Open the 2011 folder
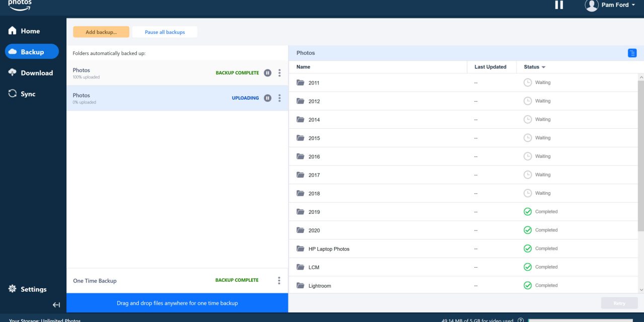 (314, 83)
